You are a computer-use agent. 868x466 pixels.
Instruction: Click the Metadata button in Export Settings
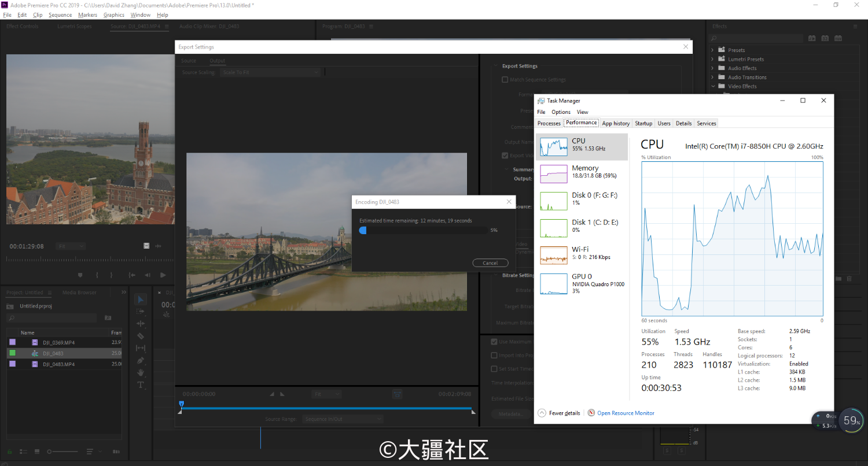[x=511, y=414]
